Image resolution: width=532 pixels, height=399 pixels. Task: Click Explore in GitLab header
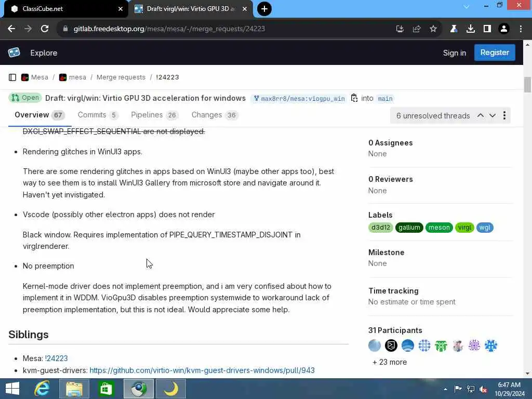pyautogui.click(x=44, y=53)
